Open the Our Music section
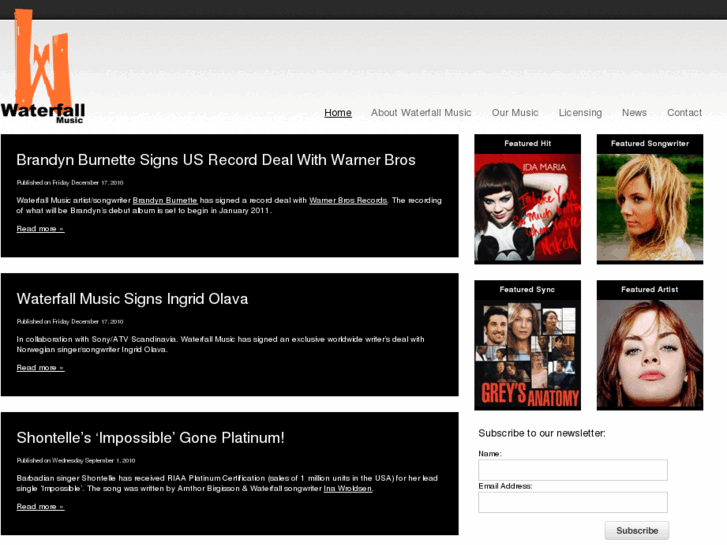Viewport: 727px width, 545px height. click(515, 113)
